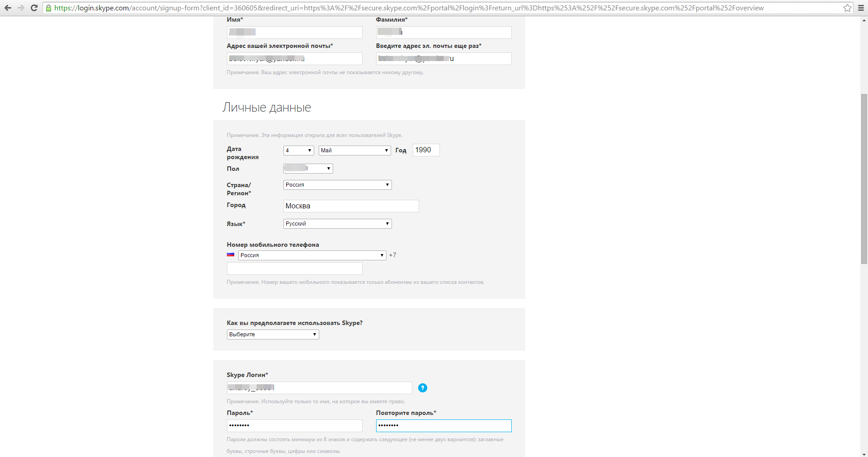868x457 pixels.
Task: Click the birth year field 1990
Action: tap(426, 150)
